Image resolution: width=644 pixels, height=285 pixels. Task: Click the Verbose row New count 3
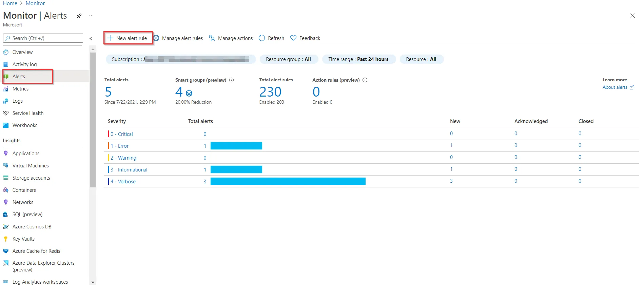(x=451, y=181)
